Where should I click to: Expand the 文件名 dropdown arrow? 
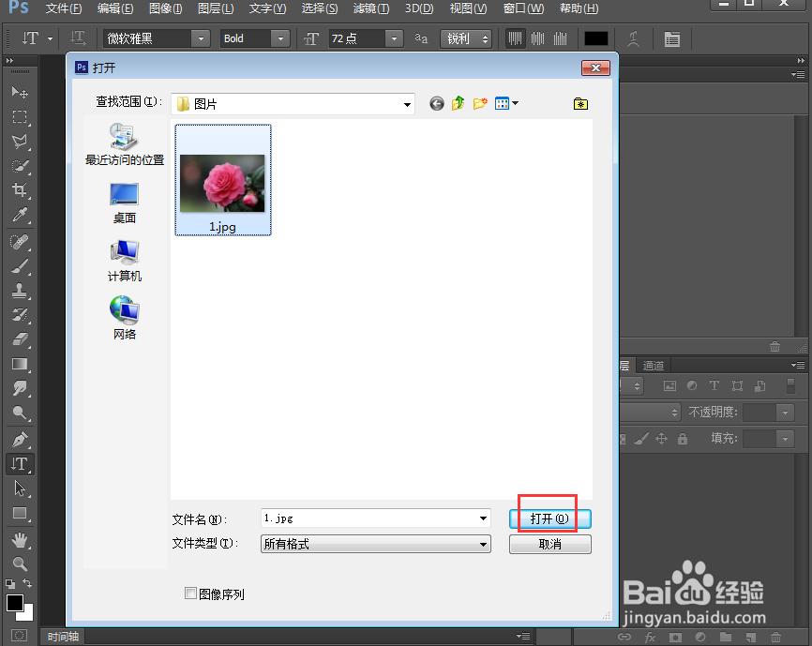pos(483,518)
